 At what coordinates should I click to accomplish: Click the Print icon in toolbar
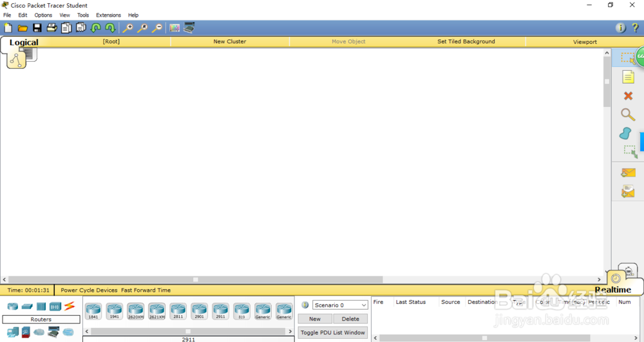52,28
